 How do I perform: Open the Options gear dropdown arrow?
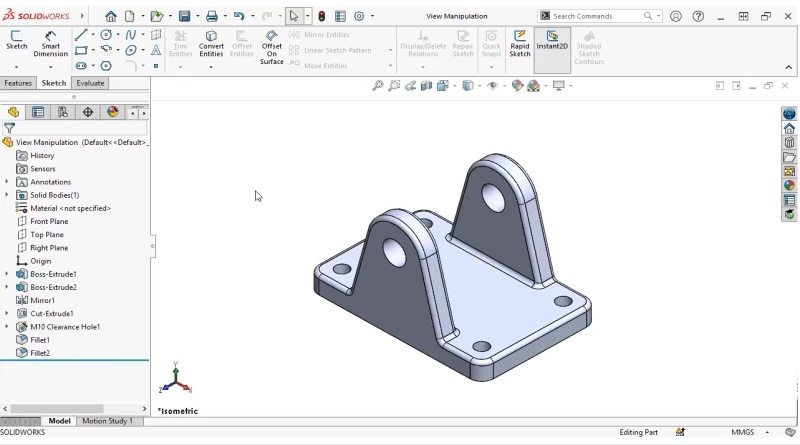click(x=373, y=16)
